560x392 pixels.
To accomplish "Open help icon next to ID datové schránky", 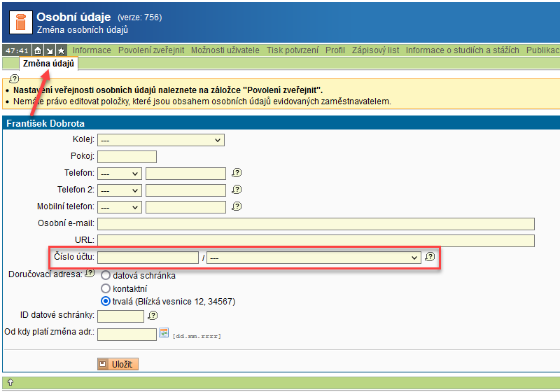I will tap(153, 315).
